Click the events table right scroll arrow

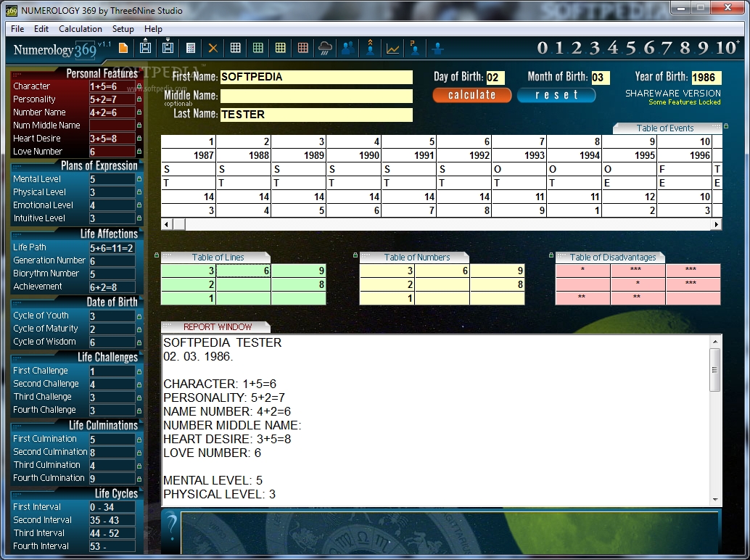(x=716, y=224)
